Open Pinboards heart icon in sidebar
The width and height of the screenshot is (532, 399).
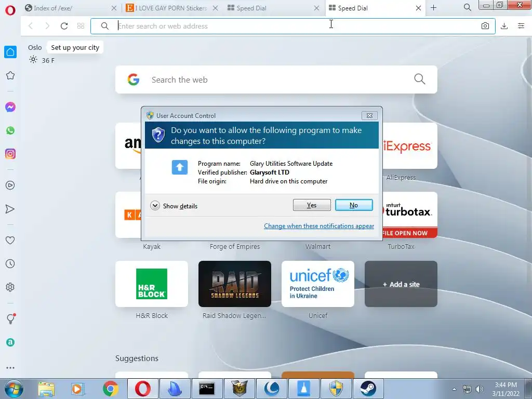(x=10, y=240)
